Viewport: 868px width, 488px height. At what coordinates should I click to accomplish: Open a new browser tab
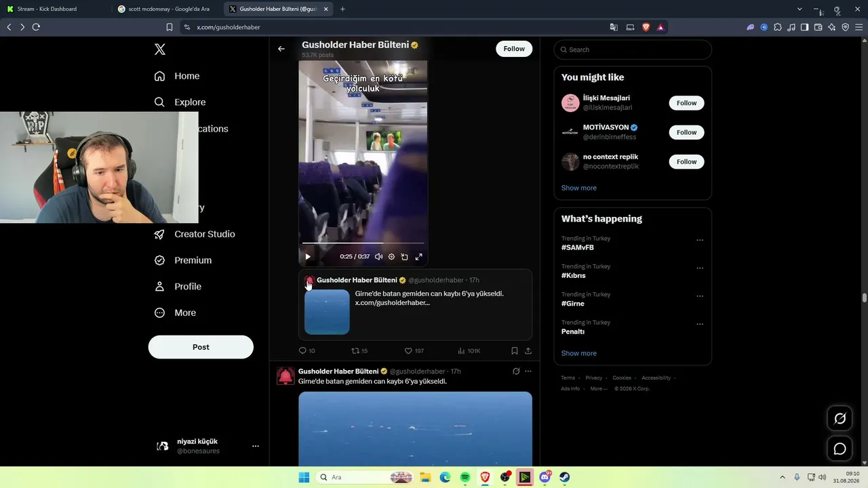(342, 9)
